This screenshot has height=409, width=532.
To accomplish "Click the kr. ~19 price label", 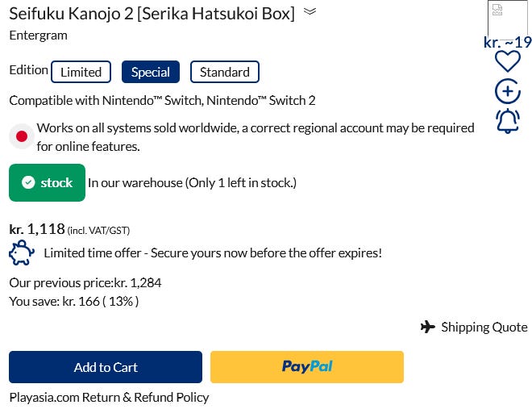I will pos(507,43).
